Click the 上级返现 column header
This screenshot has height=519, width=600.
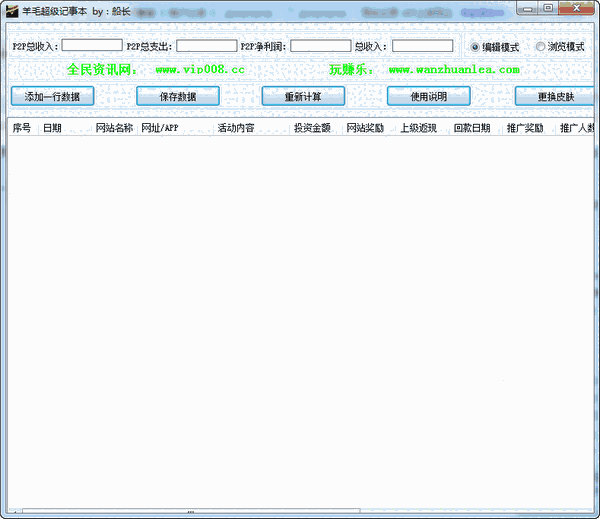(x=422, y=128)
